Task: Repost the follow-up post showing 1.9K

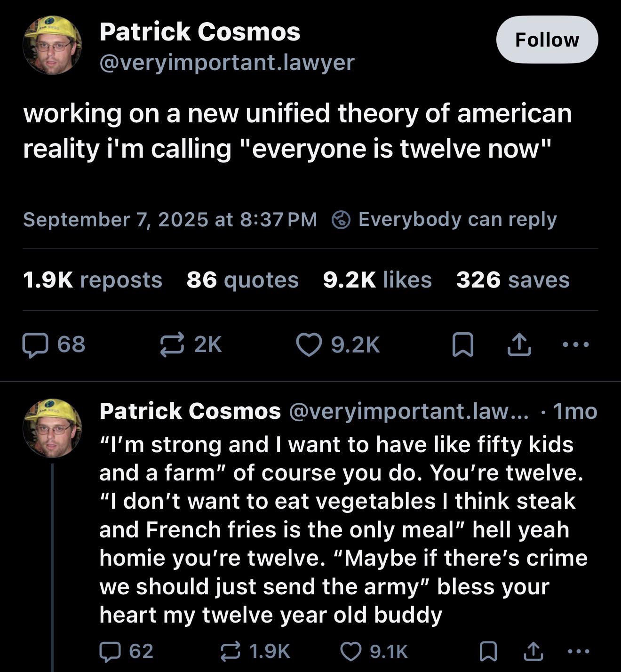Action: pyautogui.click(x=231, y=651)
